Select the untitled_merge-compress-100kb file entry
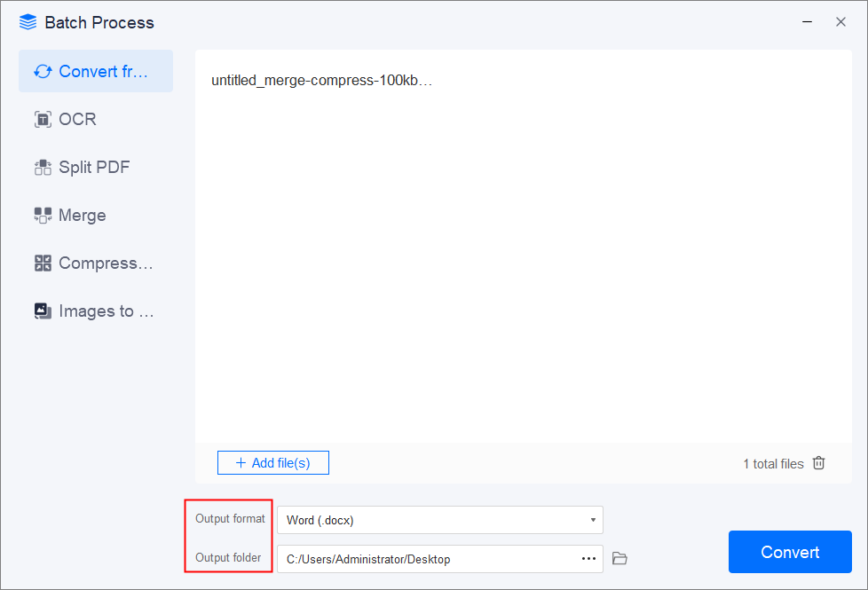Screen dimensions: 868x590 321,80
